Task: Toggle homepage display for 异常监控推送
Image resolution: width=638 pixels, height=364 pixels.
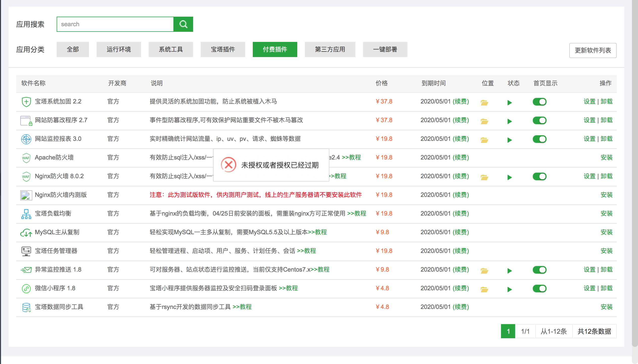Action: [x=540, y=270]
